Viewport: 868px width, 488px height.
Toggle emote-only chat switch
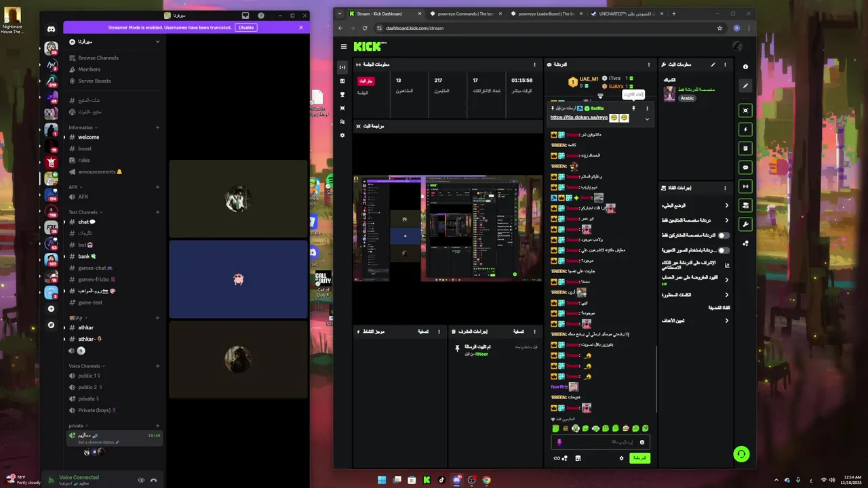pos(724,250)
